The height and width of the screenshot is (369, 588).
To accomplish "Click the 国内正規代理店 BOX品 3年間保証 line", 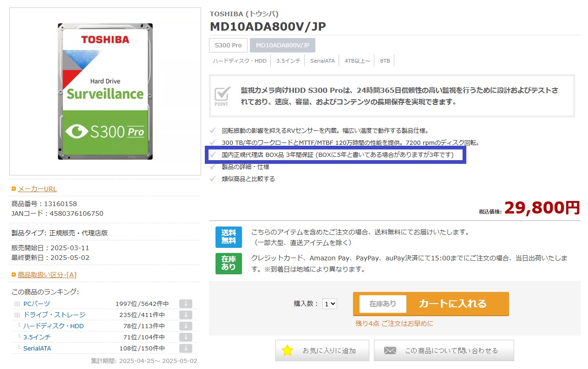I will point(338,155).
